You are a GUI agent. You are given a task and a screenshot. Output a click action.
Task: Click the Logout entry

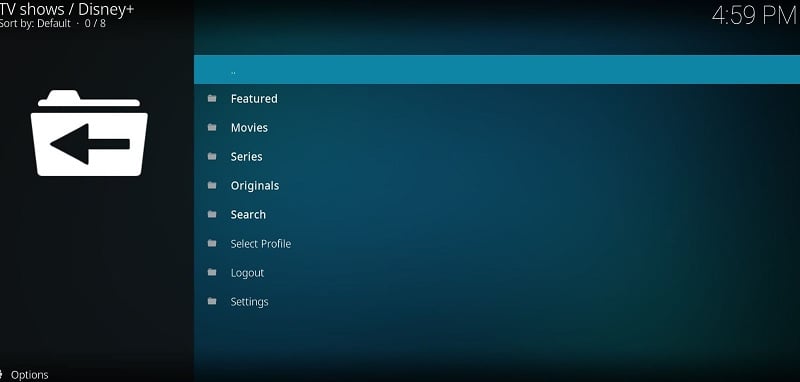tap(497, 273)
